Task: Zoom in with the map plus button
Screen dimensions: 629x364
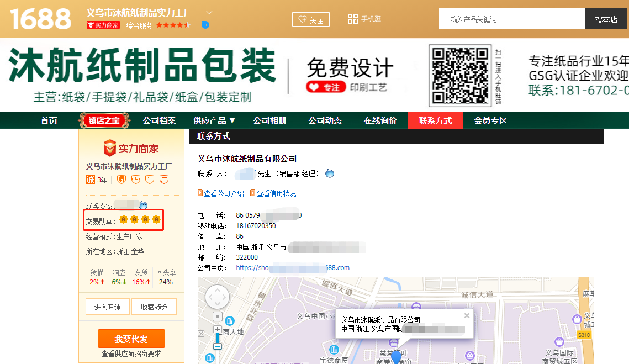Action: click(x=218, y=329)
